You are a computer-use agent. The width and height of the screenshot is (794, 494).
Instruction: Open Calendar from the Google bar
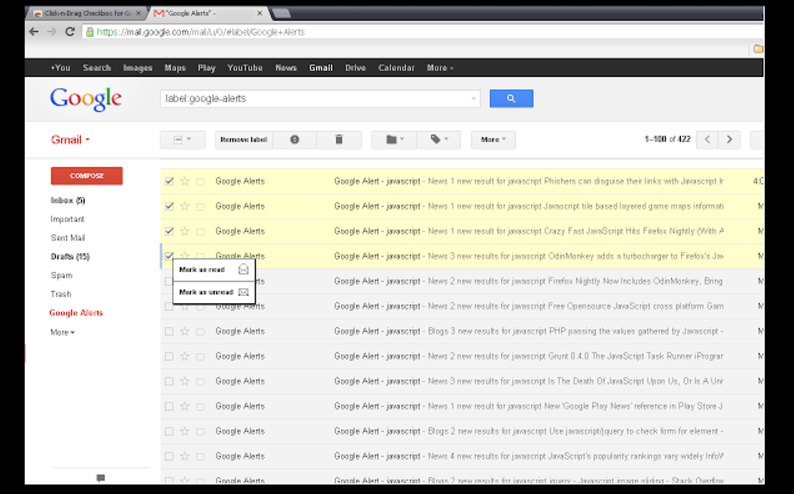click(396, 68)
